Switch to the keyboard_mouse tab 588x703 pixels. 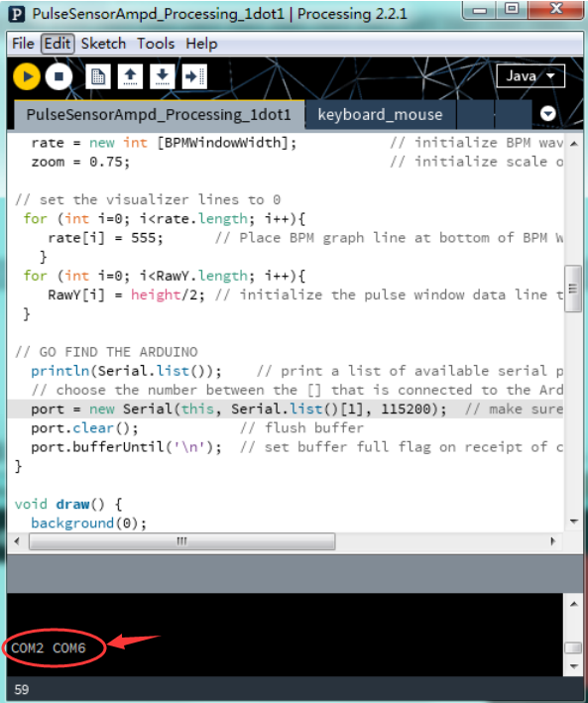click(380, 115)
